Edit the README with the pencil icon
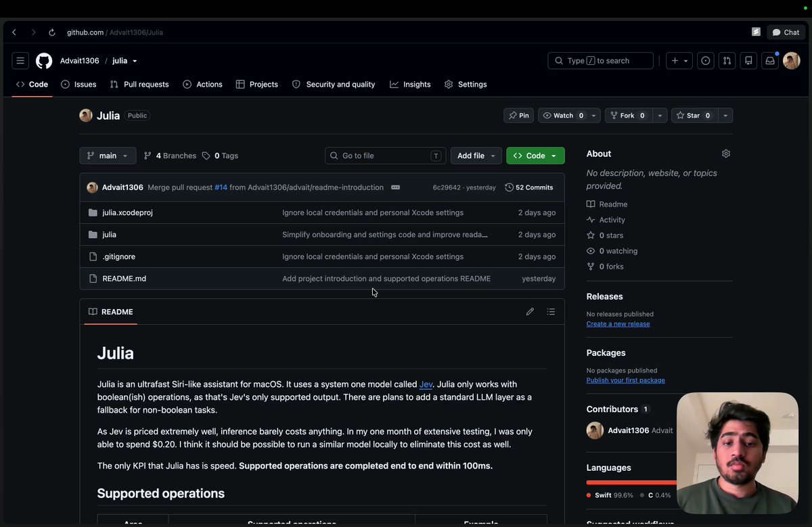Viewport: 812px width, 527px height. click(x=530, y=312)
